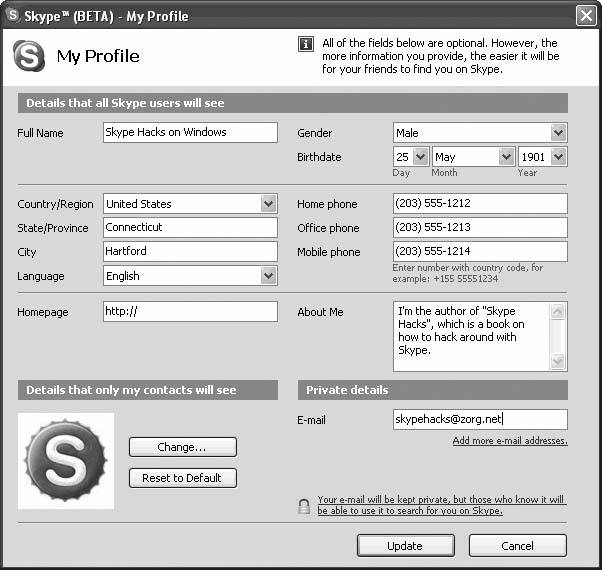Click the E-mail field
602x570 pixels.
480,419
